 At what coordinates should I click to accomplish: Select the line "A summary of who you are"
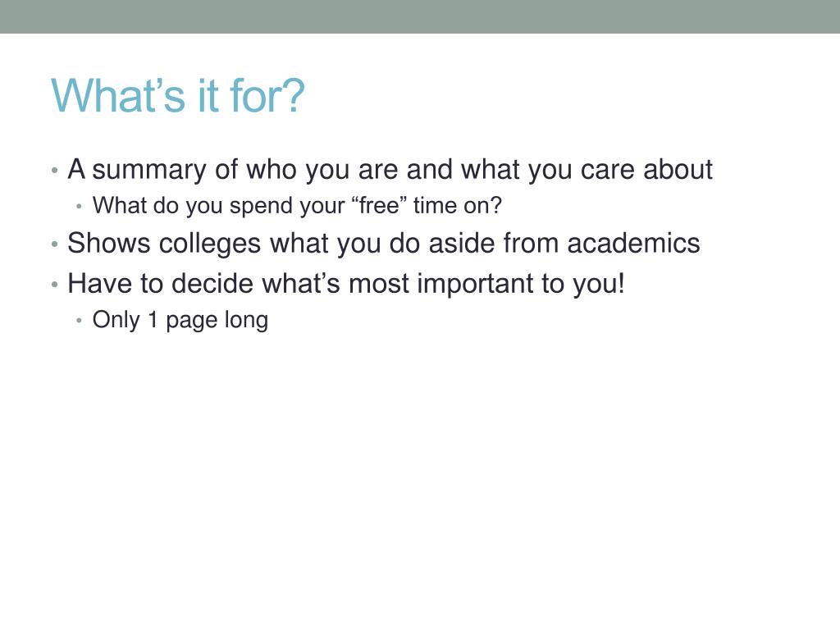[390, 170]
